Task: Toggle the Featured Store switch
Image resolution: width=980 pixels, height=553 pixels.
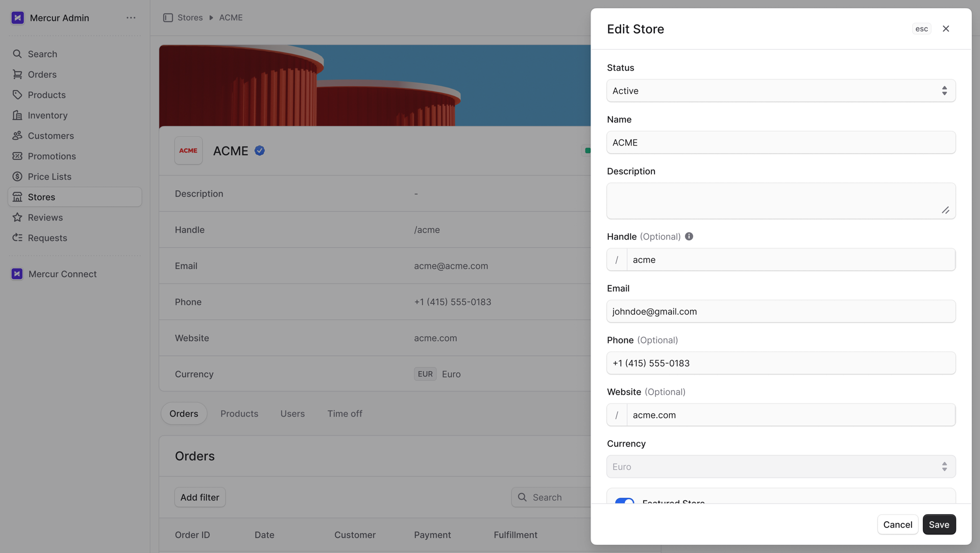Action: pyautogui.click(x=624, y=501)
